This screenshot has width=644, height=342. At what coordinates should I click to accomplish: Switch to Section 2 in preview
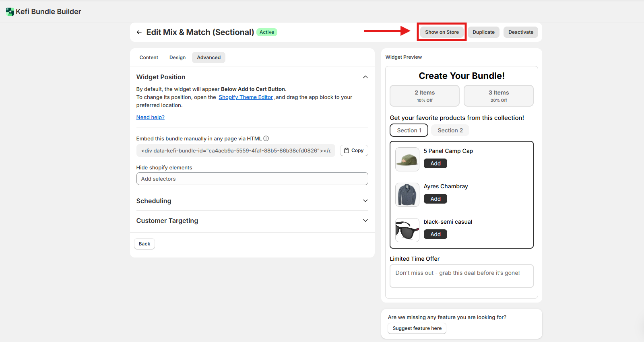450,130
